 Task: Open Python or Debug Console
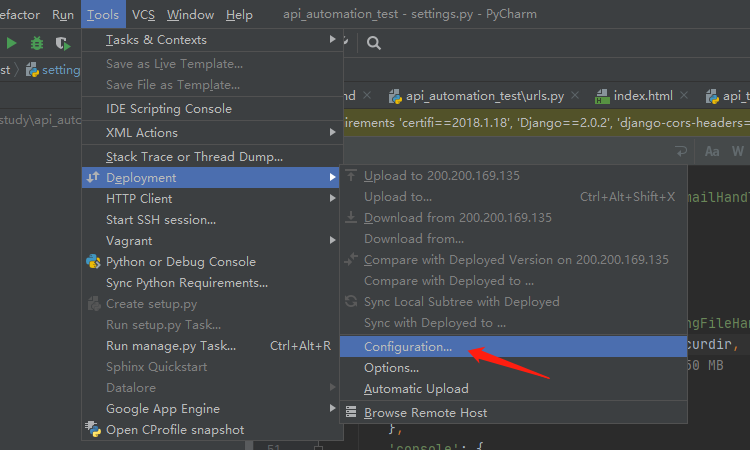coord(180,262)
